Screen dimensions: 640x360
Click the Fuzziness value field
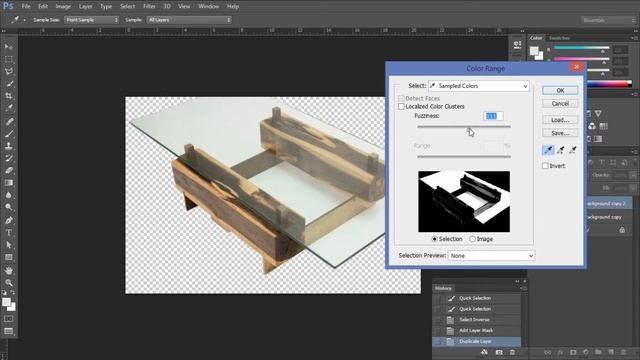tap(493, 116)
